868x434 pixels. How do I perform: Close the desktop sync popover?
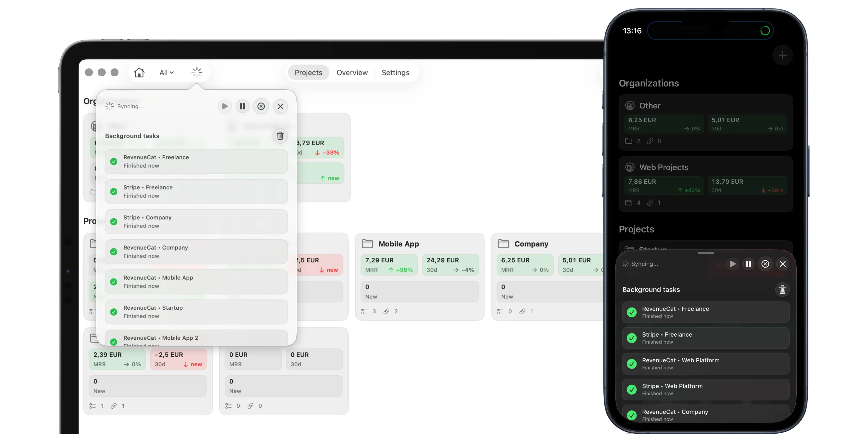280,107
